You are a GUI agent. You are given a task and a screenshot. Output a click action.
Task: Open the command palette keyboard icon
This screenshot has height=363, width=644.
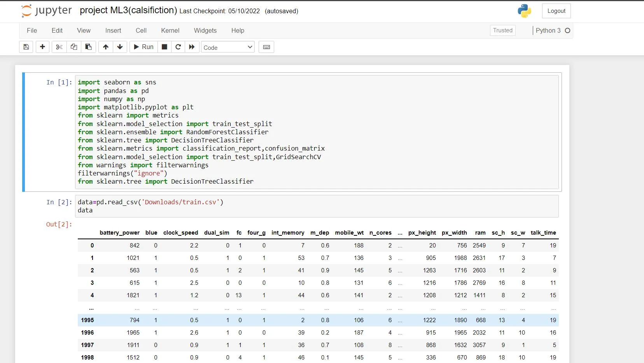[266, 47]
